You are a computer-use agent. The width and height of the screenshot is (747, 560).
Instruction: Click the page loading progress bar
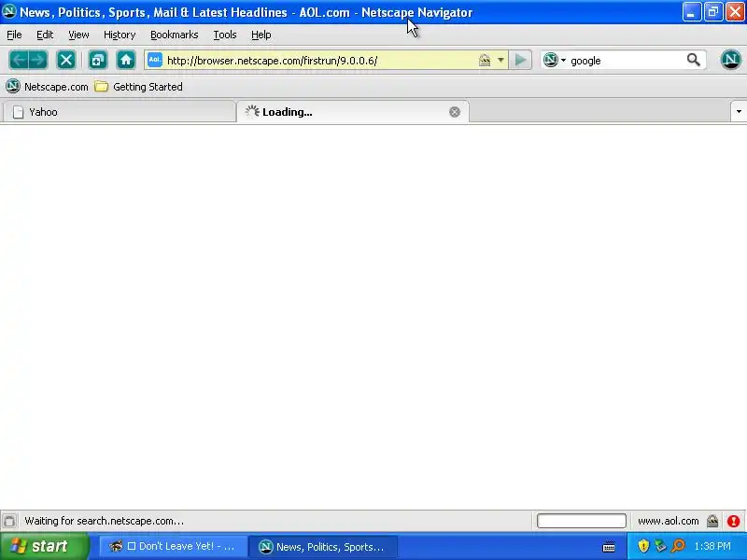pos(581,521)
